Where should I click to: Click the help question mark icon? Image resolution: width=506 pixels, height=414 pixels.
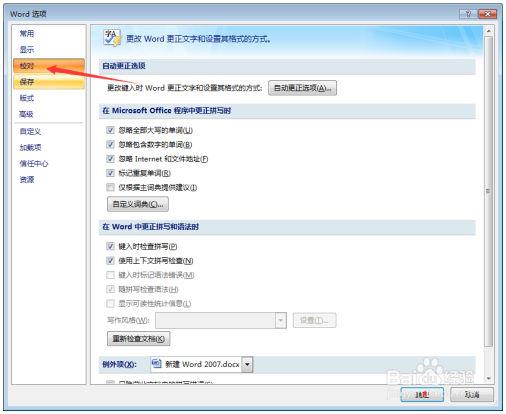pos(468,14)
